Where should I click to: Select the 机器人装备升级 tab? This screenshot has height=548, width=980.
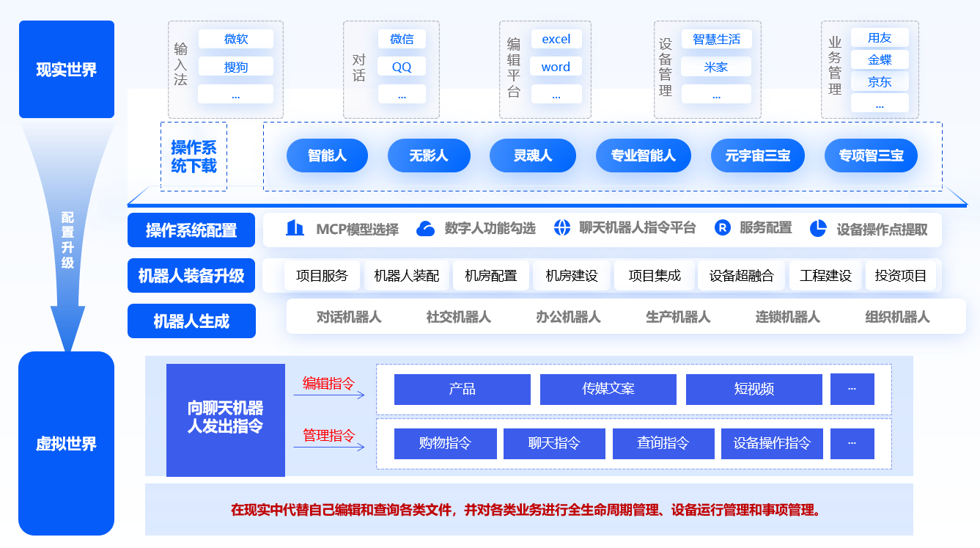click(191, 276)
